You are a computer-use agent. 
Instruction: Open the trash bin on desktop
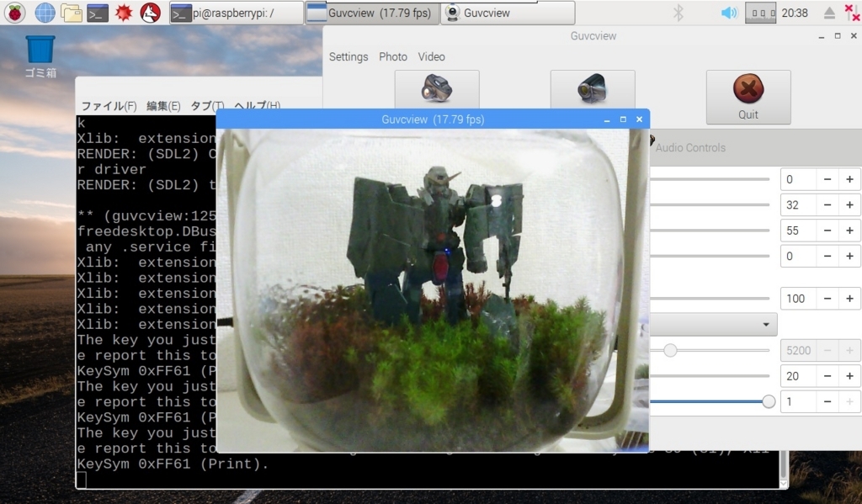(40, 56)
